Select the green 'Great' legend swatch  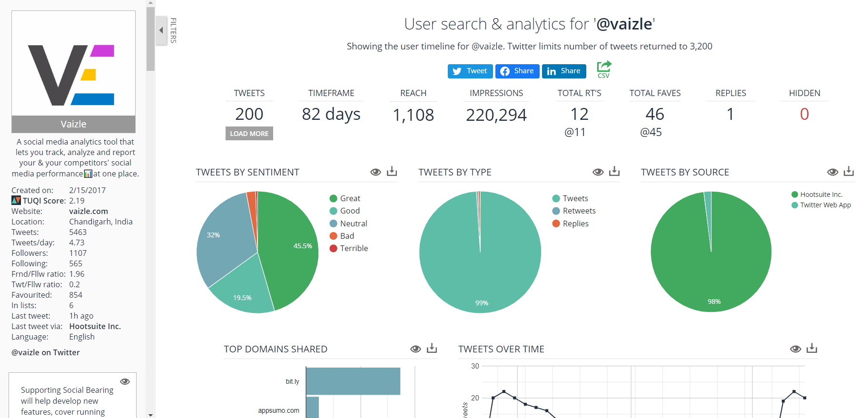tap(334, 198)
